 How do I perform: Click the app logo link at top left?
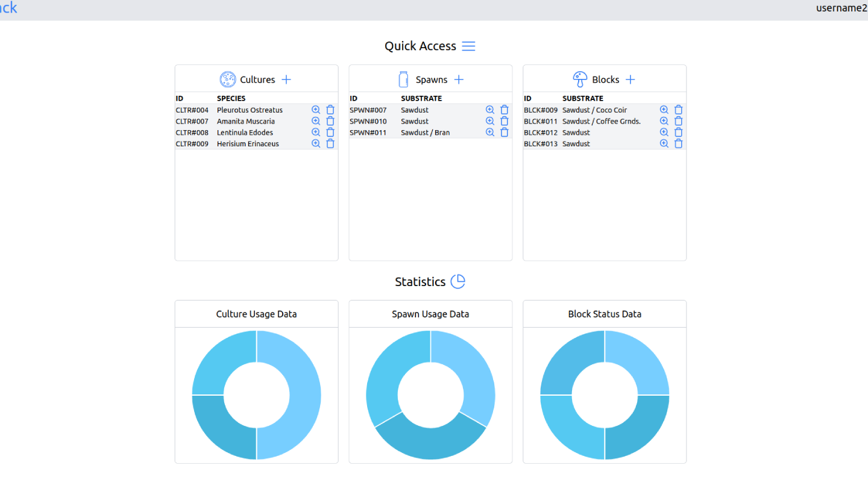pyautogui.click(x=8, y=8)
